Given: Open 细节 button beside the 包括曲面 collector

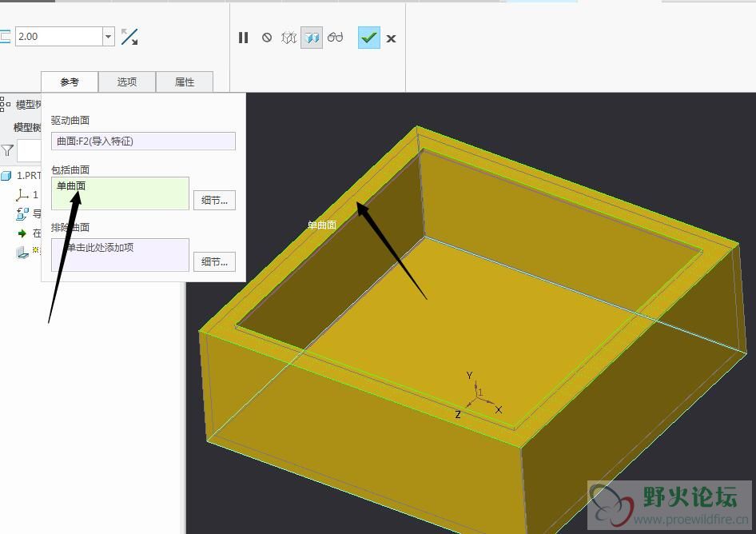Looking at the screenshot, I should tap(214, 200).
